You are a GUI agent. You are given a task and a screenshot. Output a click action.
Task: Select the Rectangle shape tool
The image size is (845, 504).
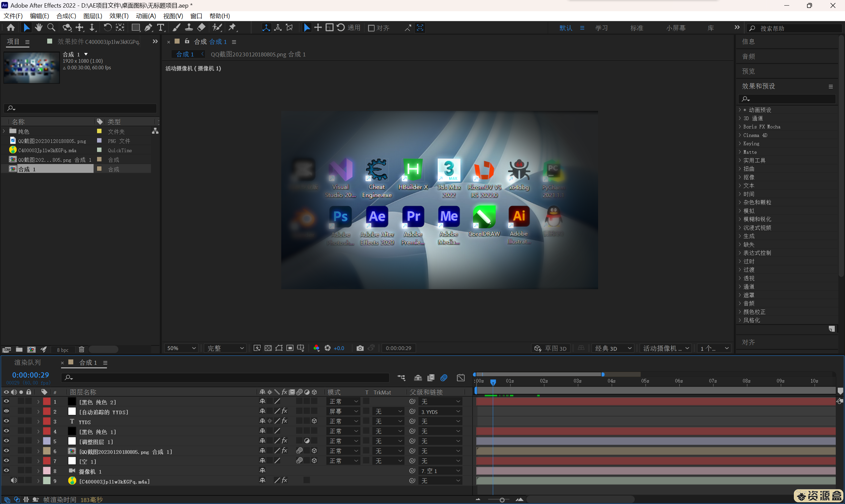click(x=136, y=27)
